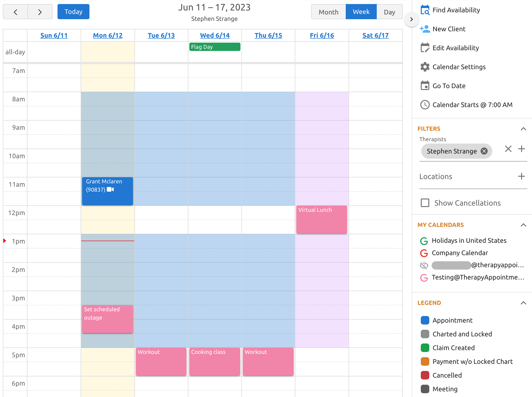Viewport: 532px width, 397px height.
Task: Select Edit Availability
Action: [456, 48]
